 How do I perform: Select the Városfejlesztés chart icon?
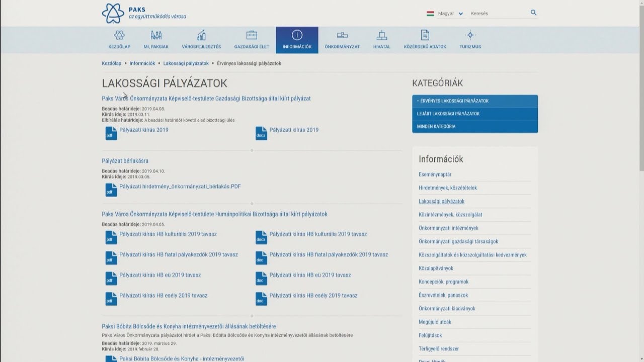click(201, 36)
